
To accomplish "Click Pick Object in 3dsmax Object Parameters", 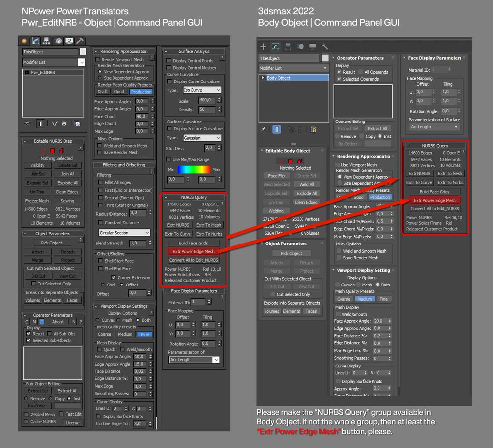I will coord(291,253).
